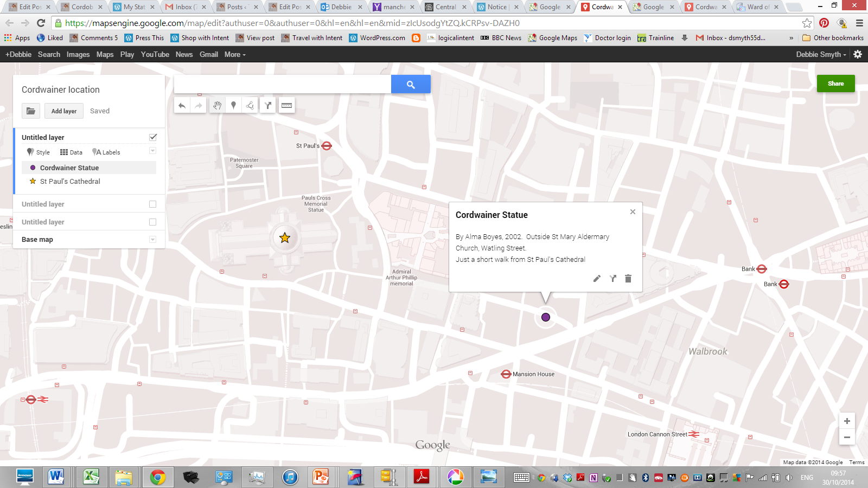This screenshot has width=868, height=488.
Task: Click the map zoom in plus button
Action: [x=847, y=421]
